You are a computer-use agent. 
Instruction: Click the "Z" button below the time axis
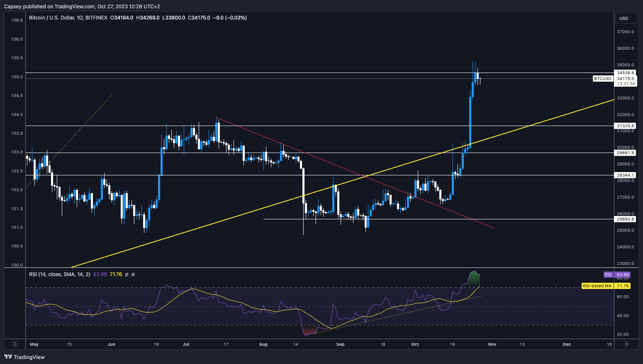(x=15, y=344)
